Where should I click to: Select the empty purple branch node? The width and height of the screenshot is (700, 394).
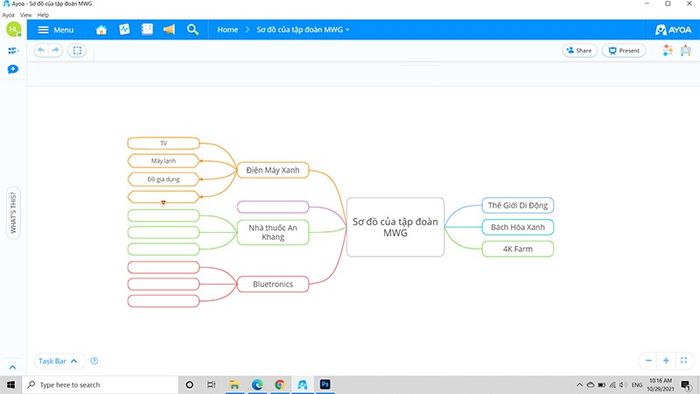point(273,207)
